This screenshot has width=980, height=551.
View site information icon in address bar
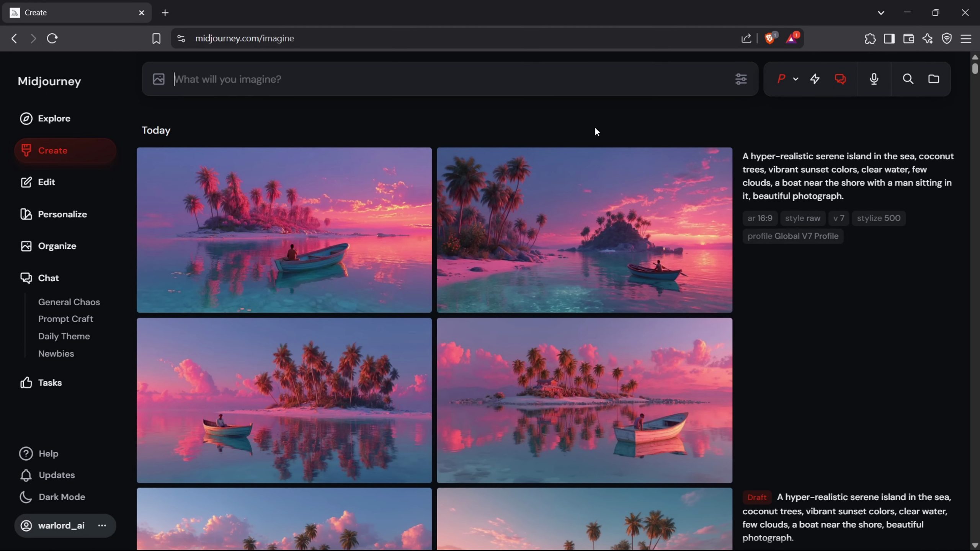(181, 38)
